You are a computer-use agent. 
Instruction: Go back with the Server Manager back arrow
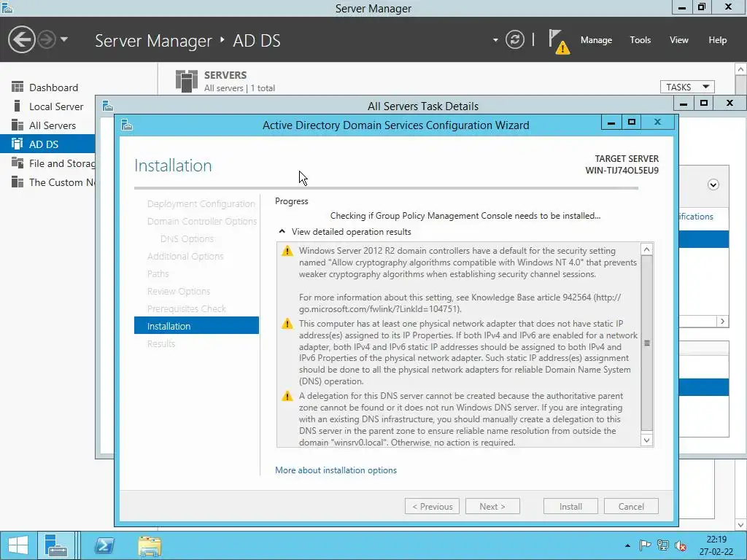click(x=21, y=39)
